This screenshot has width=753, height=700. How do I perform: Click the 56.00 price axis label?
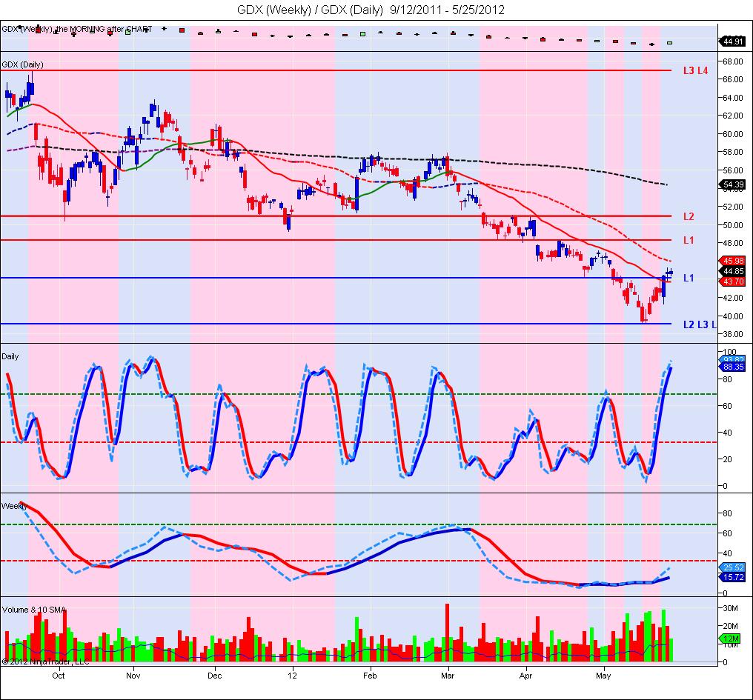[x=733, y=170]
